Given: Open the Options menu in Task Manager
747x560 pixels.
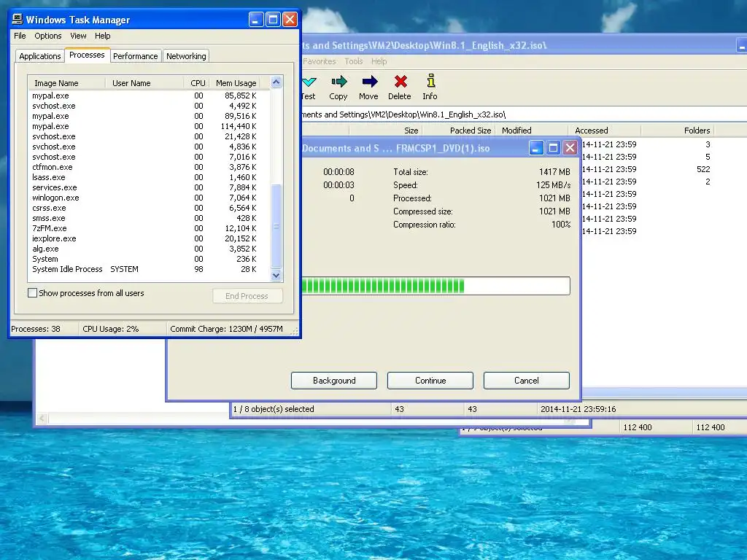Looking at the screenshot, I should point(47,36).
